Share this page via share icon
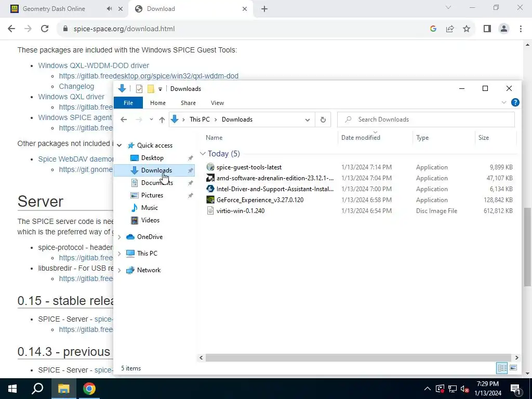Screen dimensions: 532x399 coord(450,29)
